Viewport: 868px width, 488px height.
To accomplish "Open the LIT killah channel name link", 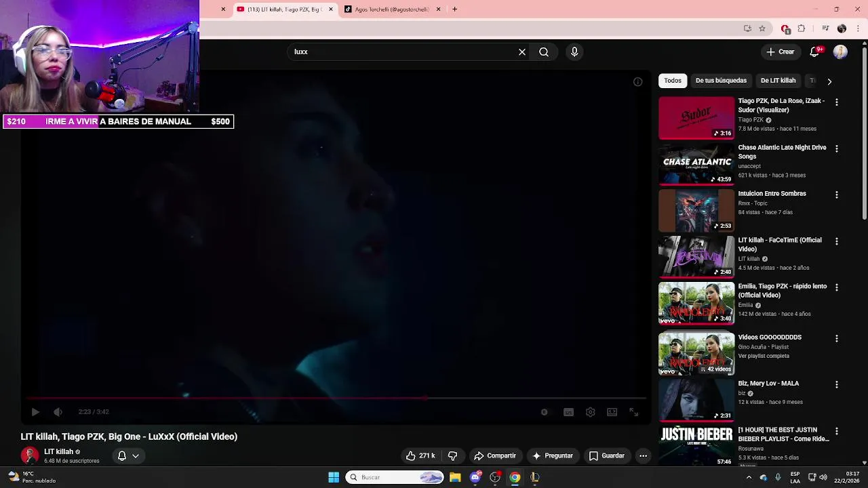I will (x=58, y=451).
